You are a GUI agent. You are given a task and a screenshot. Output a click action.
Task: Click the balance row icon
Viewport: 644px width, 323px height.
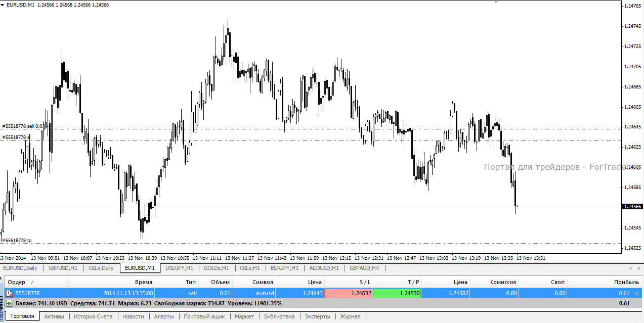pyautogui.click(x=9, y=303)
